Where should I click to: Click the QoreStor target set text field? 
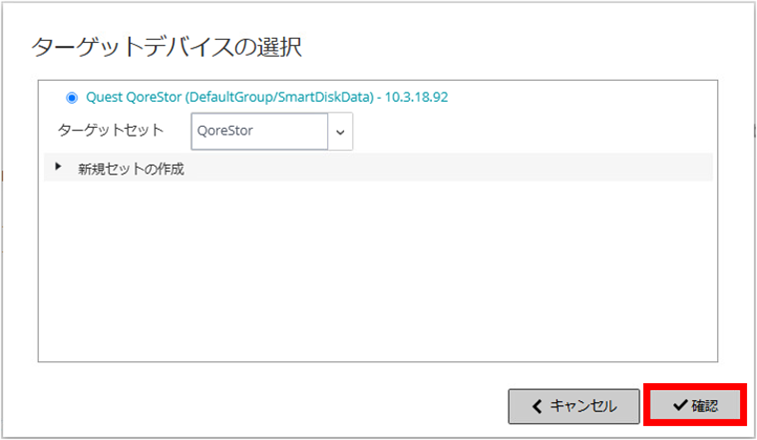[259, 131]
